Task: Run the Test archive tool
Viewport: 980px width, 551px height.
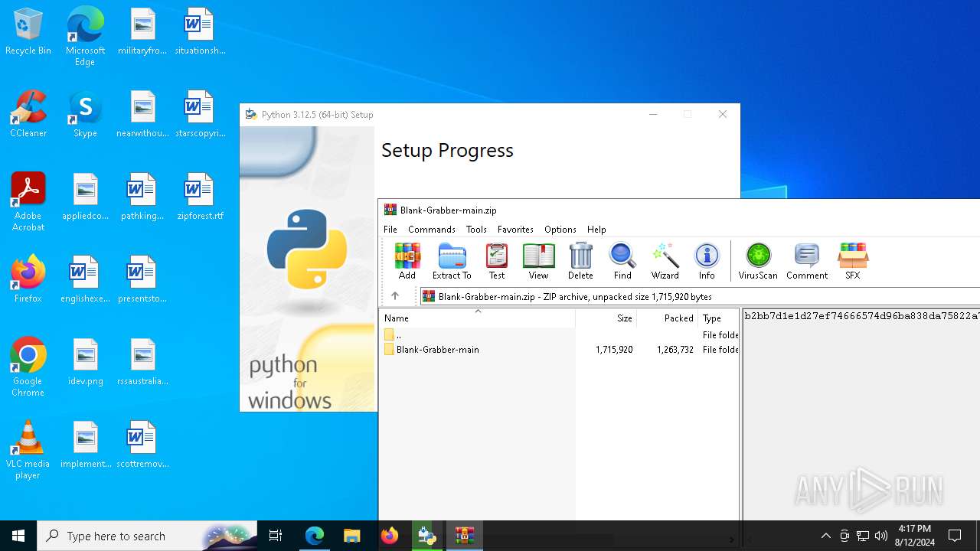Action: (497, 262)
